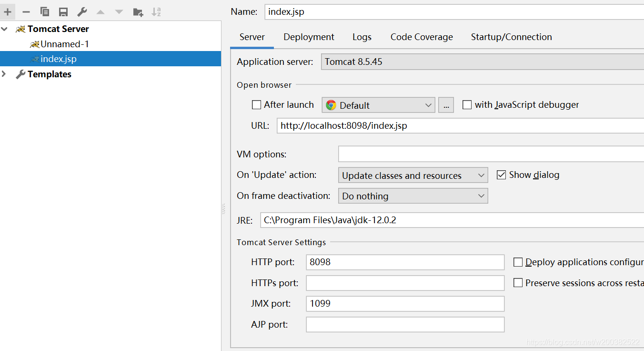The width and height of the screenshot is (644, 351).
Task: Click the browse '...' button next to browser
Action: pos(446,105)
